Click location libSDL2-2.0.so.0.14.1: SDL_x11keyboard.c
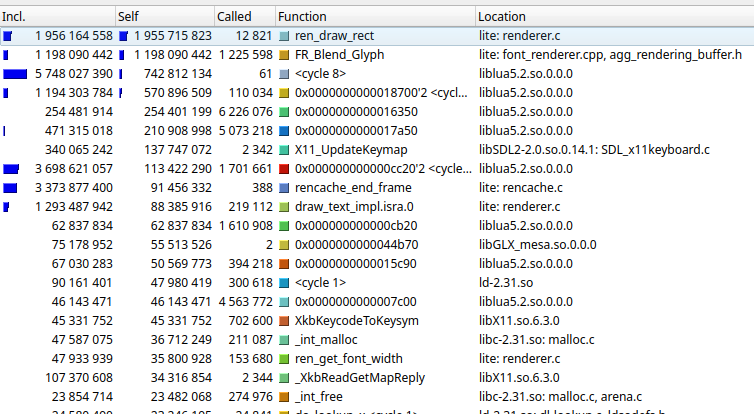 coord(594,150)
